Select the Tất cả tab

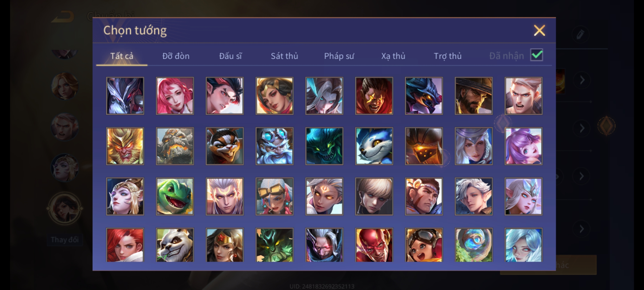tap(122, 56)
